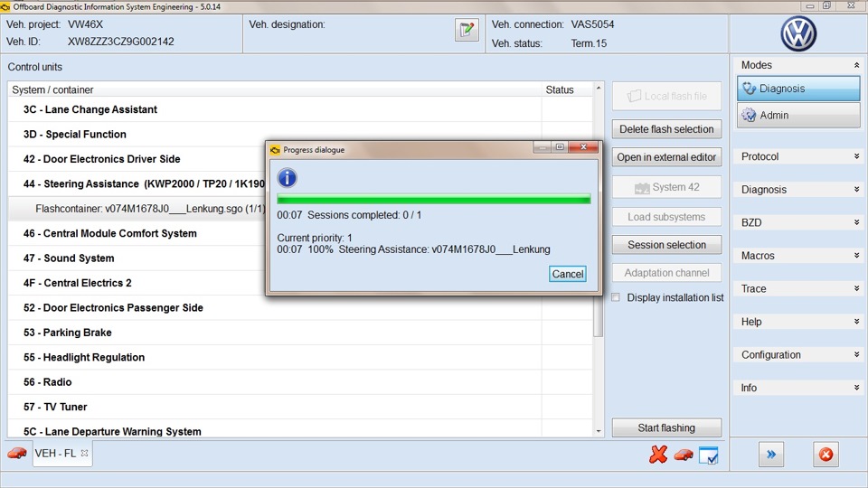Click Sessions completed 0 / 1 text

[x=364, y=215]
